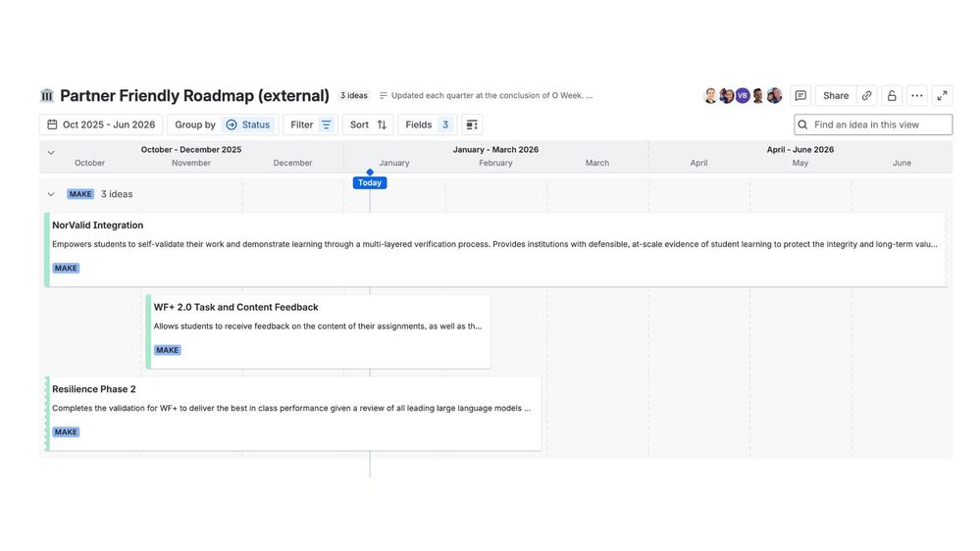Click the calendar icon in date range

[53, 125]
